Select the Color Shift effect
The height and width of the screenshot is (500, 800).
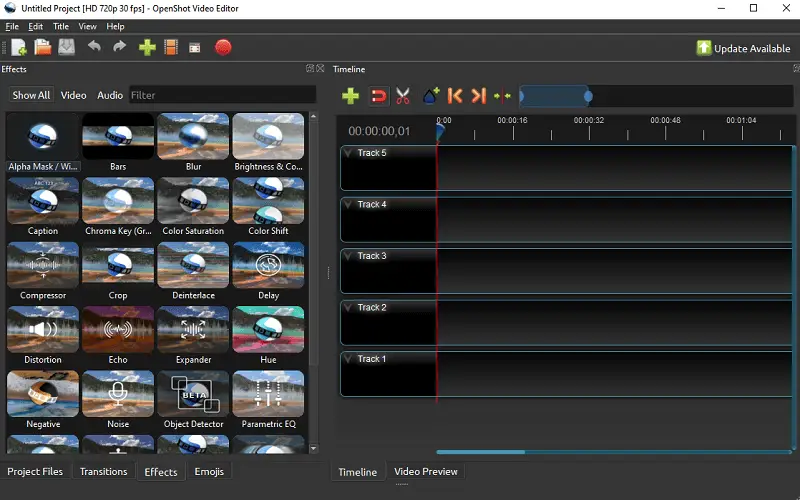[268, 207]
